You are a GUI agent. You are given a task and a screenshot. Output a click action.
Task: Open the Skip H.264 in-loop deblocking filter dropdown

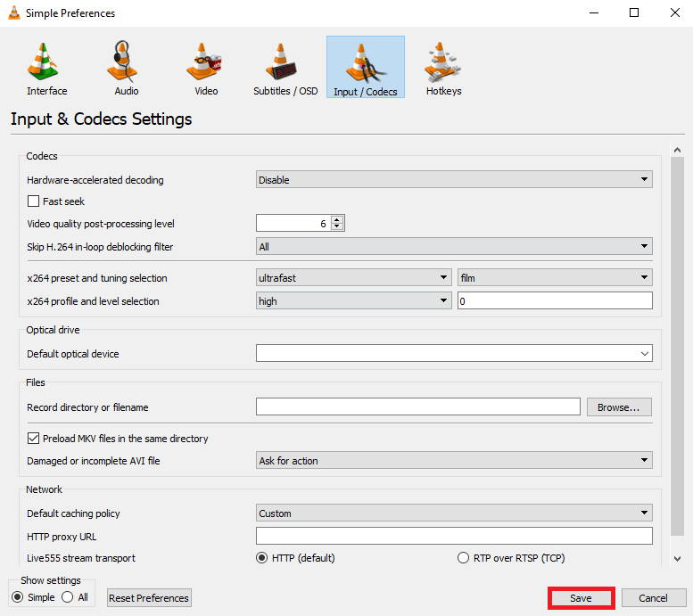(x=454, y=246)
